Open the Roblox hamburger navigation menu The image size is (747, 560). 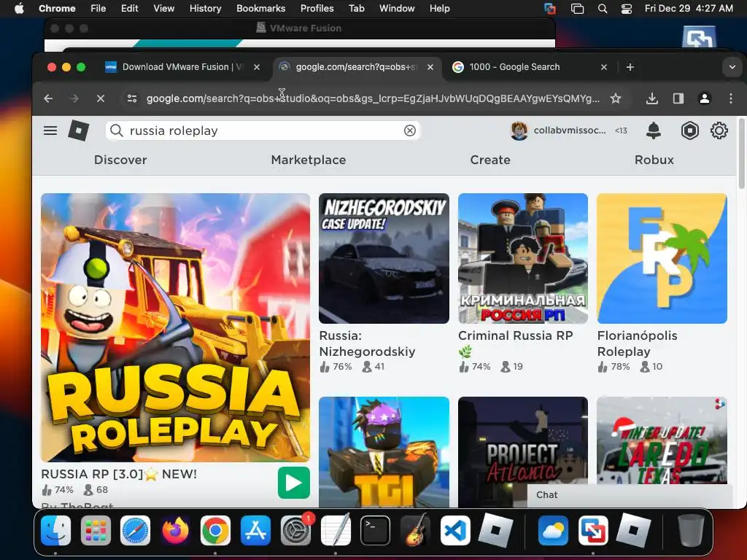50,131
